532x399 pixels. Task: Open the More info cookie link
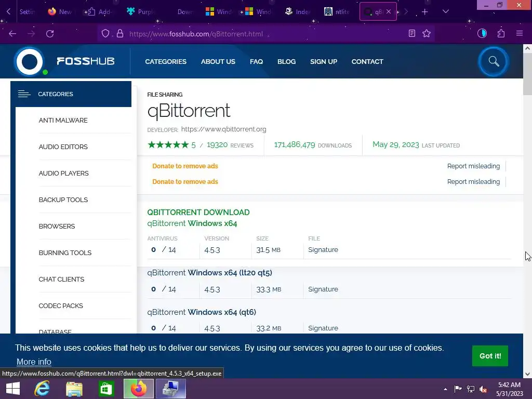(34, 362)
